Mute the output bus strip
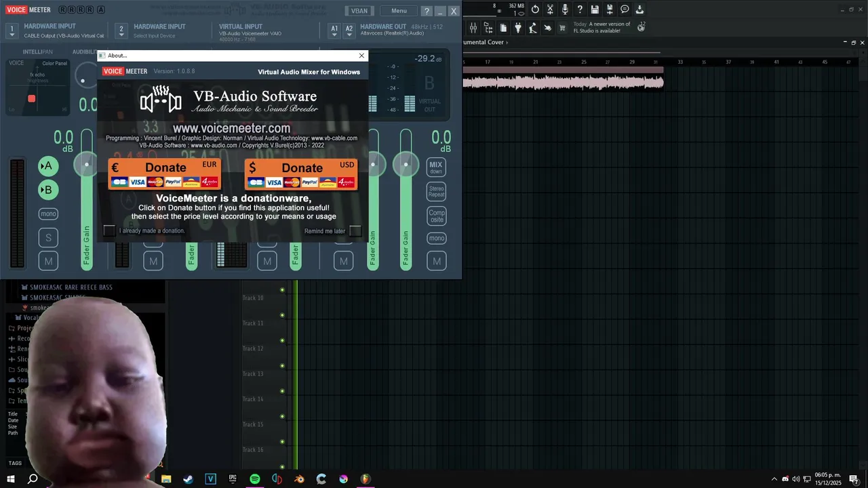The height and width of the screenshot is (488, 868). click(436, 261)
